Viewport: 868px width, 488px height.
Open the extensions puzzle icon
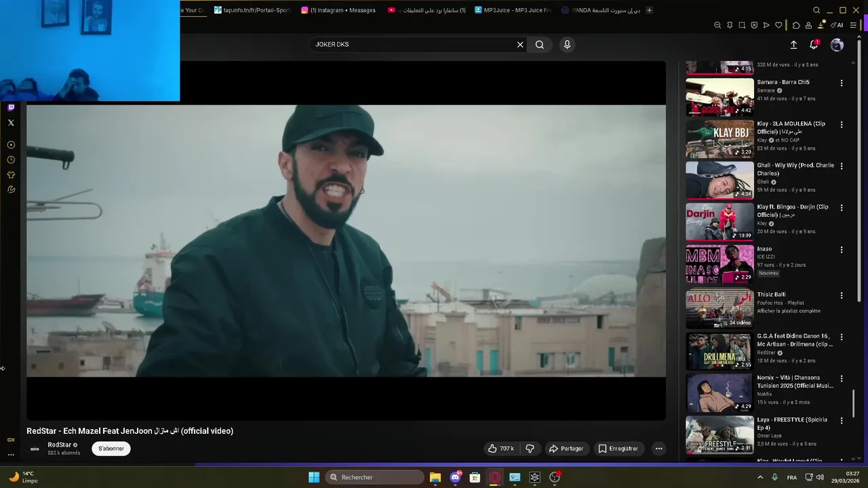796,25
